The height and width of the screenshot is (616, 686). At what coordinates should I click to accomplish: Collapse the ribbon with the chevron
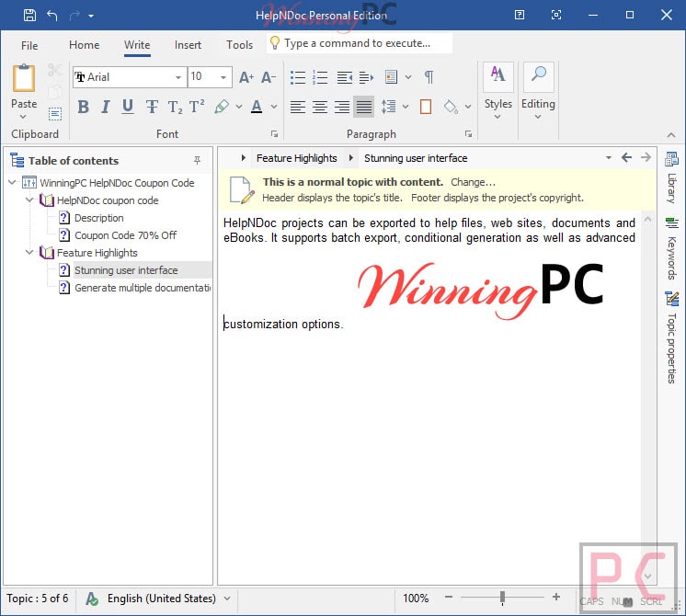pos(671,135)
